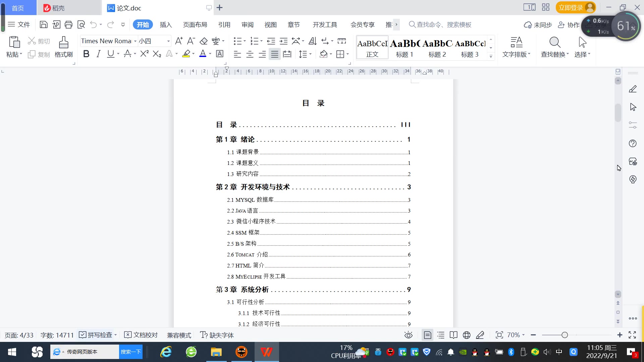Click 缺失字体 in status bar
The image size is (644, 362).
pyautogui.click(x=217, y=335)
